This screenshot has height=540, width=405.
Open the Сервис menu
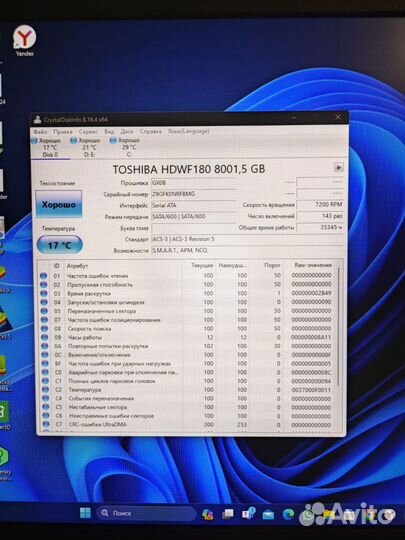88,132
